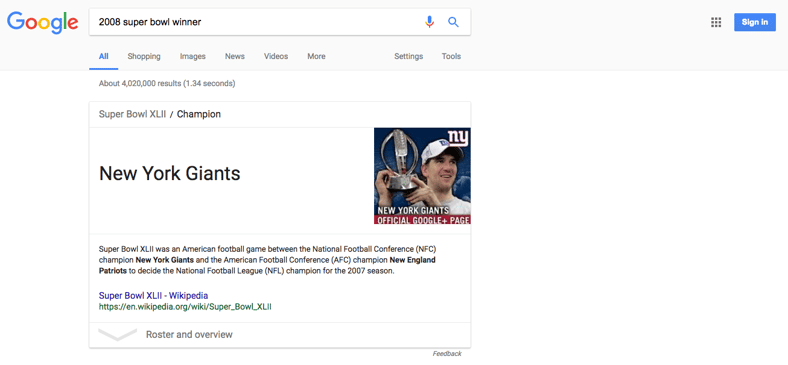The image size is (788, 365).
Task: Switch to the Images tab
Action: tap(192, 56)
